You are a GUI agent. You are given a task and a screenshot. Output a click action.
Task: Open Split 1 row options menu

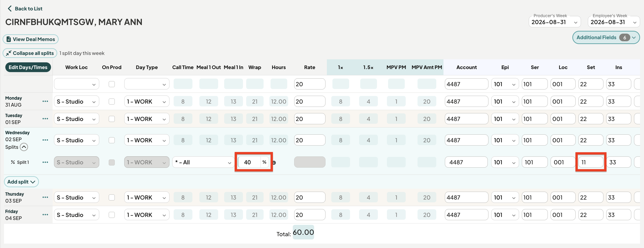coord(45,162)
